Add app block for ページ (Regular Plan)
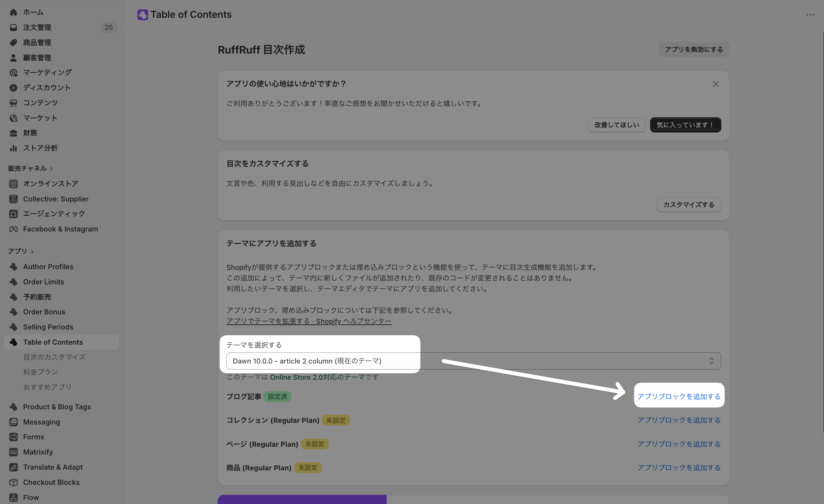The width and height of the screenshot is (824, 504). coord(679,444)
